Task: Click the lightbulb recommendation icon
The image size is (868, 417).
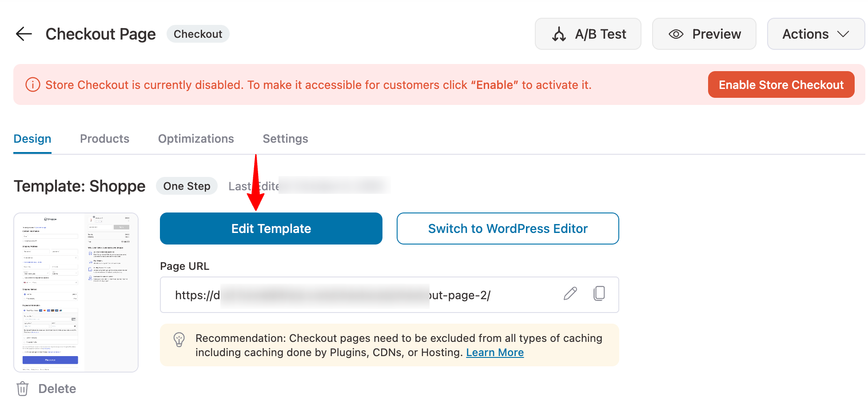Action: 179,340
